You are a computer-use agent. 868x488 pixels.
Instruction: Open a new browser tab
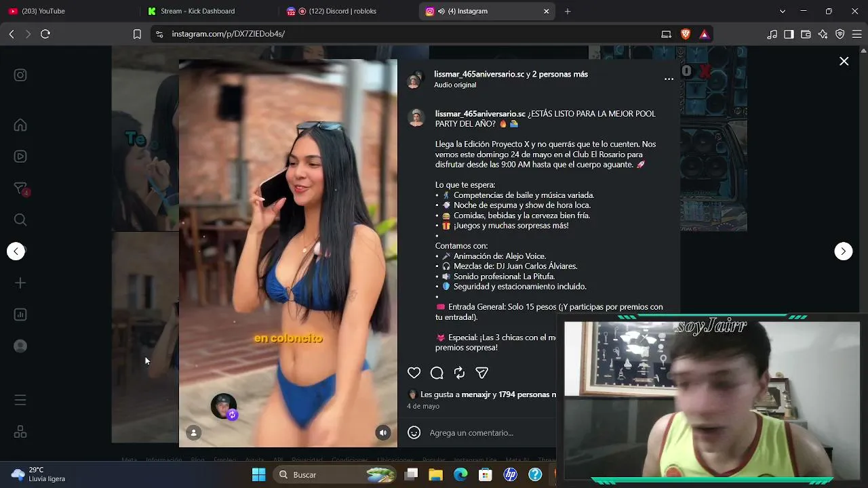(568, 11)
